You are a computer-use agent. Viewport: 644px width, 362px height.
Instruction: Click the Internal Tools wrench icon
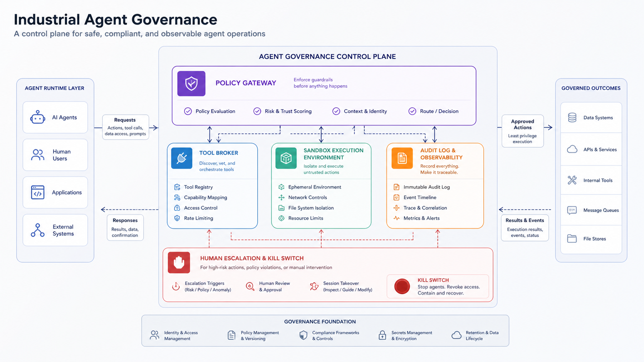(572, 180)
